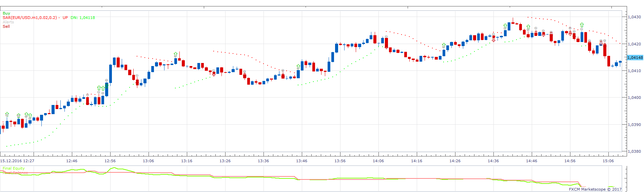Click the 1,0420 price axis label

point(634,44)
